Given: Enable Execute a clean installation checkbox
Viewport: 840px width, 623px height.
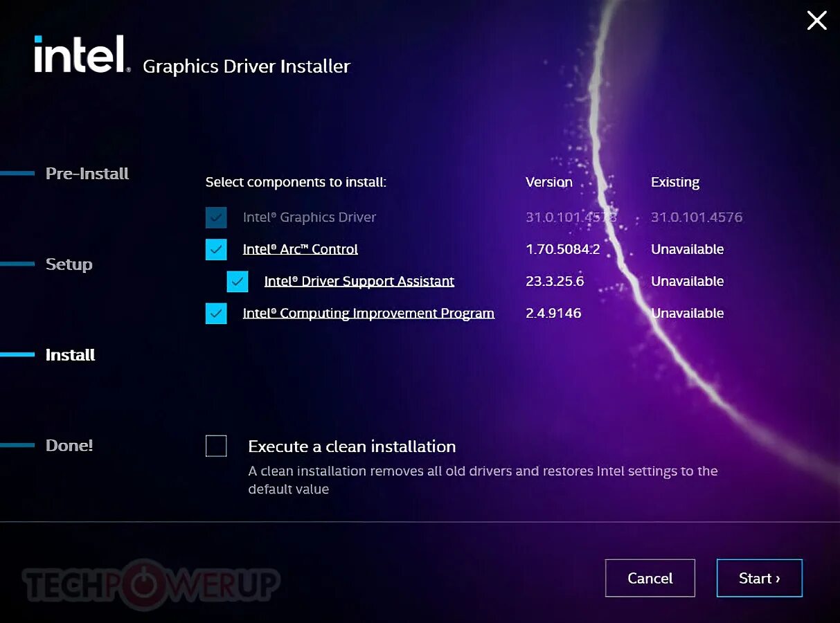Looking at the screenshot, I should [x=216, y=446].
